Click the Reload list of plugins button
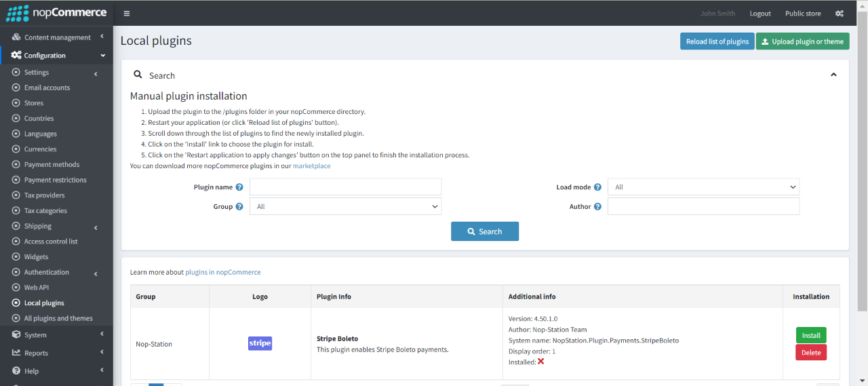 click(x=717, y=41)
